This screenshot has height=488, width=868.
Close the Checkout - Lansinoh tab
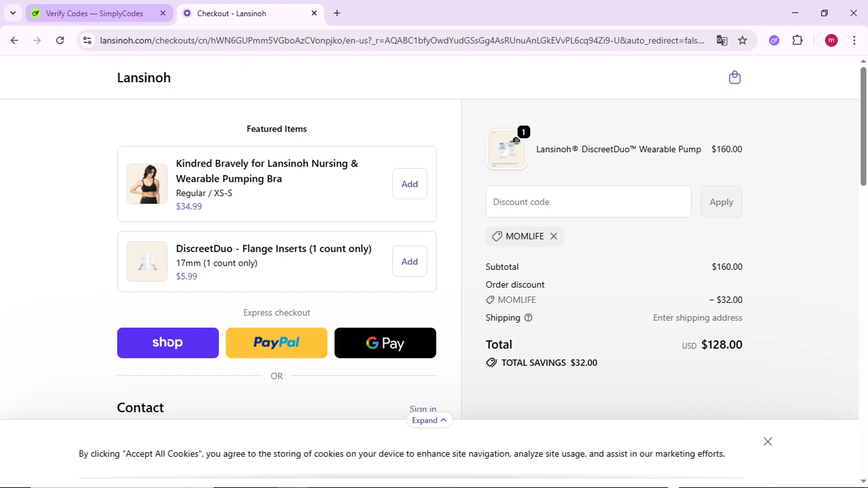click(314, 13)
